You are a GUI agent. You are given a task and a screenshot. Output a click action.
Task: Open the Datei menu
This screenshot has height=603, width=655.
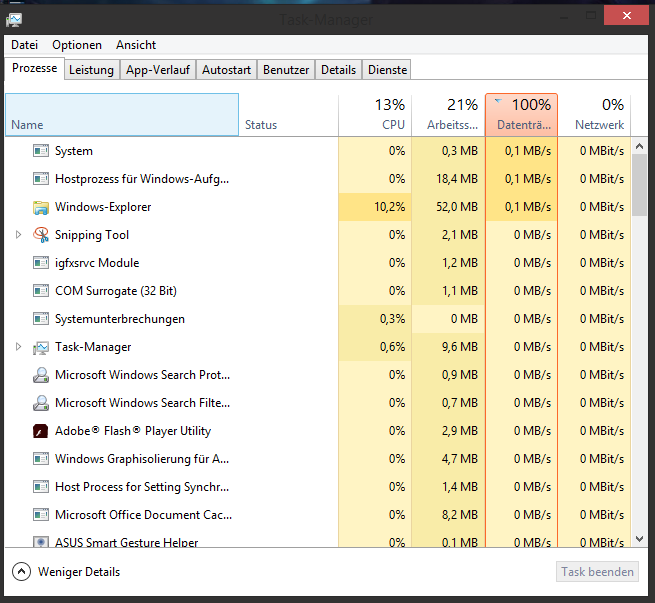pos(25,45)
